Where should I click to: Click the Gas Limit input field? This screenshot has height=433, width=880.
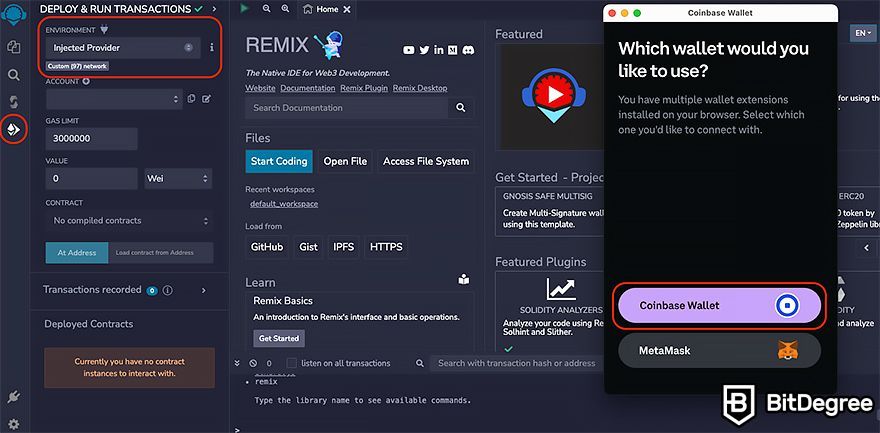91,139
